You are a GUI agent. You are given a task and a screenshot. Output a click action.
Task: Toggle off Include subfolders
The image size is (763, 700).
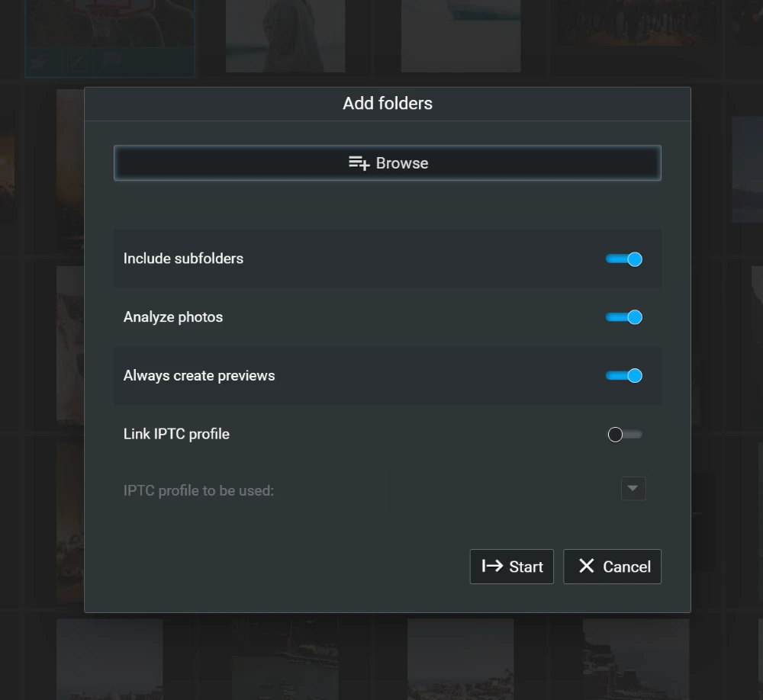[623, 258]
